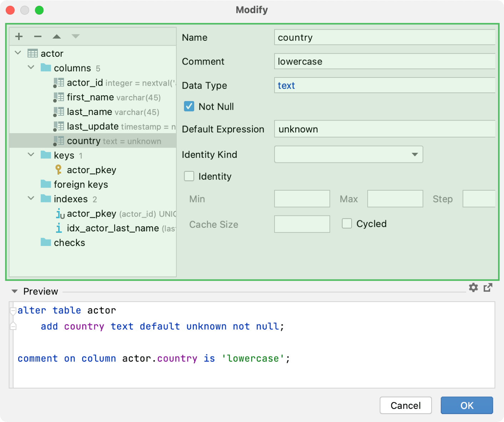Viewport: 504px width, 422px height.
Task: Collapse the Preview section
Action: point(14,291)
